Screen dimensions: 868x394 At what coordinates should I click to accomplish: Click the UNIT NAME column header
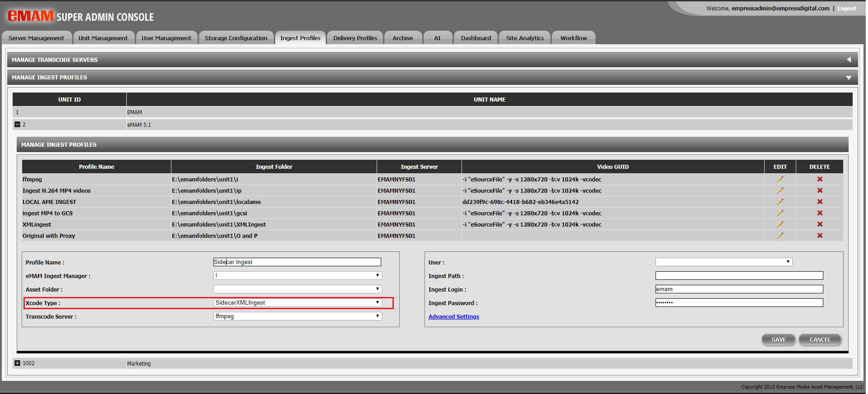[489, 99]
